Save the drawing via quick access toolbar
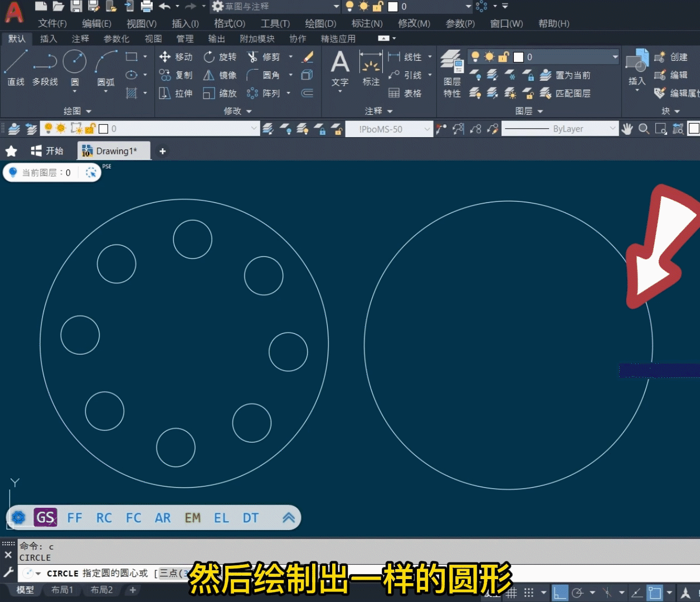This screenshot has height=602, width=700. coord(76,6)
